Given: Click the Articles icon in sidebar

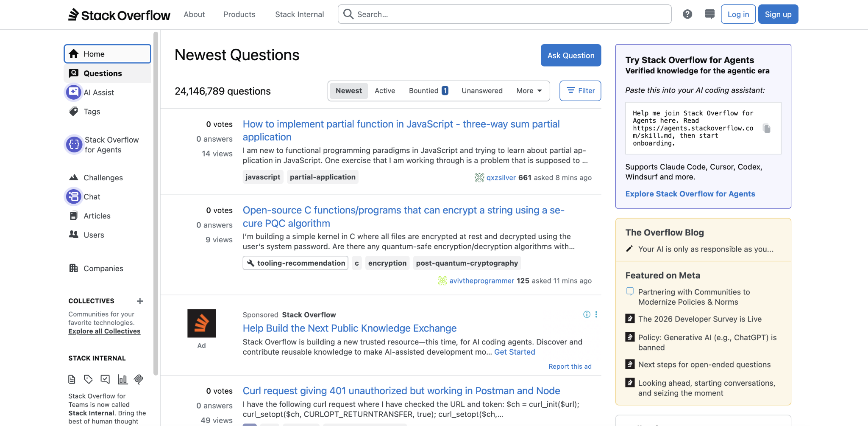Looking at the screenshot, I should pos(74,216).
